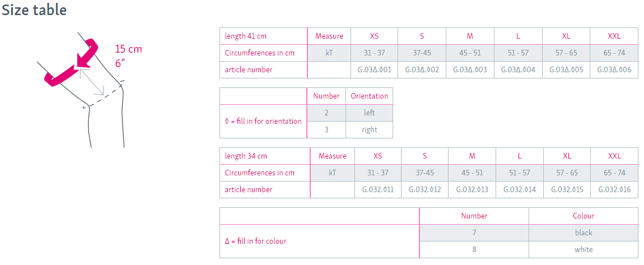Click the "Size table" heading
Viewport: 644px width, 265px height.
(35, 10)
